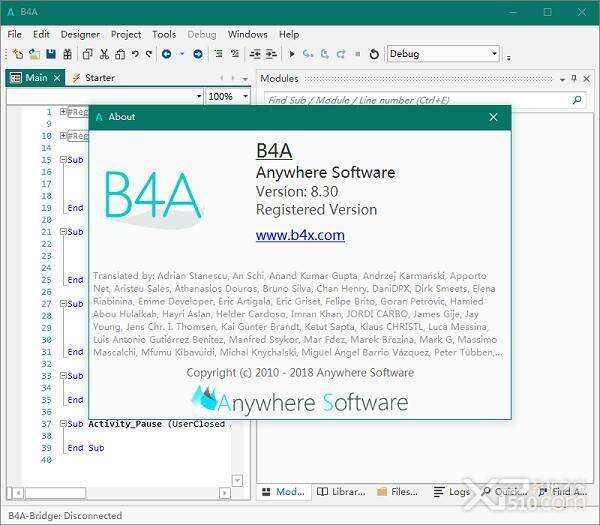This screenshot has height=525, width=600.
Task: Click the Anywhere Software logo in About
Action: point(300,402)
